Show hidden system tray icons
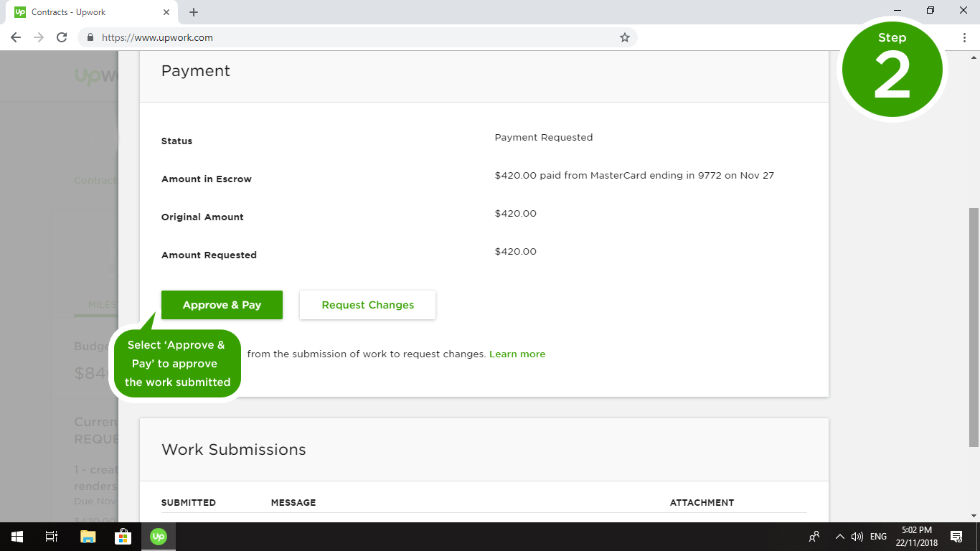The image size is (980, 551). tap(839, 537)
